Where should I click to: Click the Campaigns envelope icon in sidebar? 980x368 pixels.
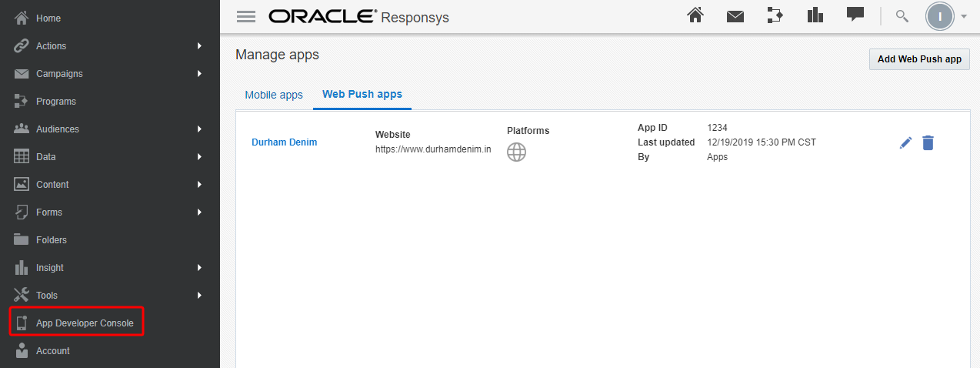[x=22, y=73]
